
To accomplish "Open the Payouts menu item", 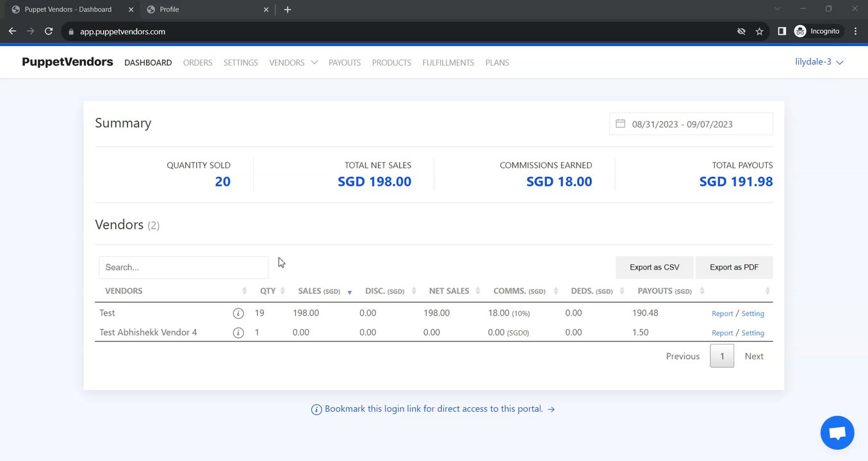I will click(345, 63).
